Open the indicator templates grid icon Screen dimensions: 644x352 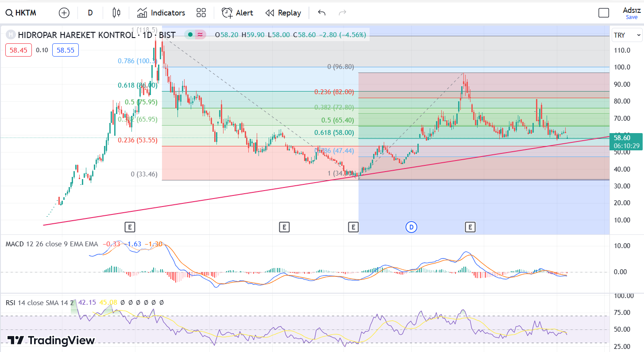pos(201,13)
